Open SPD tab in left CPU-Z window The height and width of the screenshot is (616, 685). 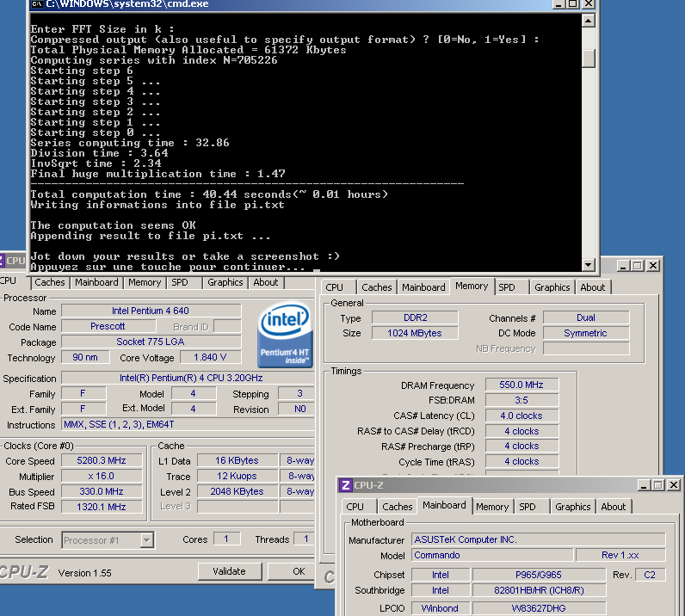(x=180, y=282)
